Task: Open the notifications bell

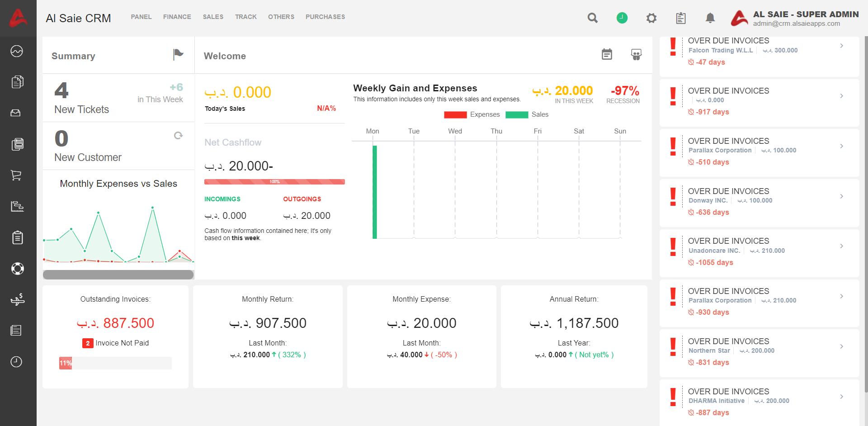Action: (x=710, y=18)
